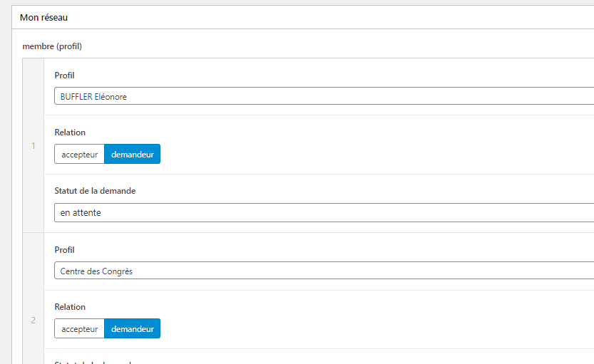Click the first Statut de la demande label
The width and height of the screenshot is (594, 364).
(x=95, y=191)
